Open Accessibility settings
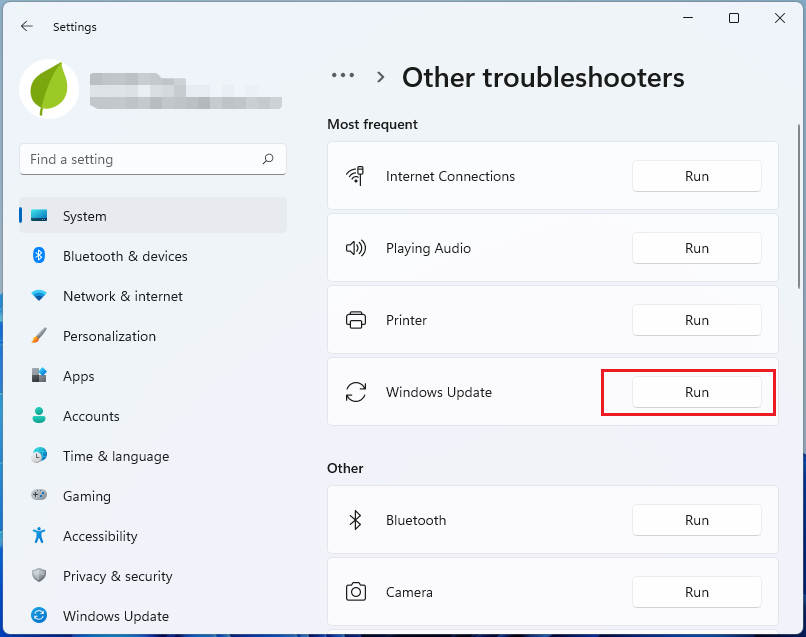Screen dimensions: 806x637 (153, 536)
